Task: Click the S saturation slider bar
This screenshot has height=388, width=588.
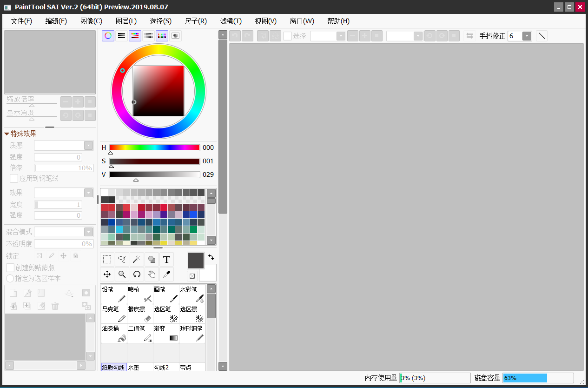Action: (x=155, y=161)
